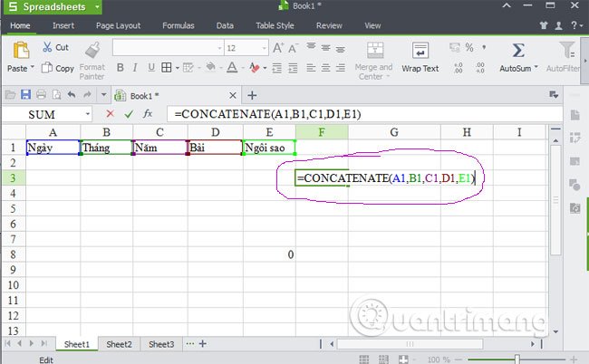Image resolution: width=589 pixels, height=364 pixels.
Task: Align cell content to top
Action: (311, 46)
